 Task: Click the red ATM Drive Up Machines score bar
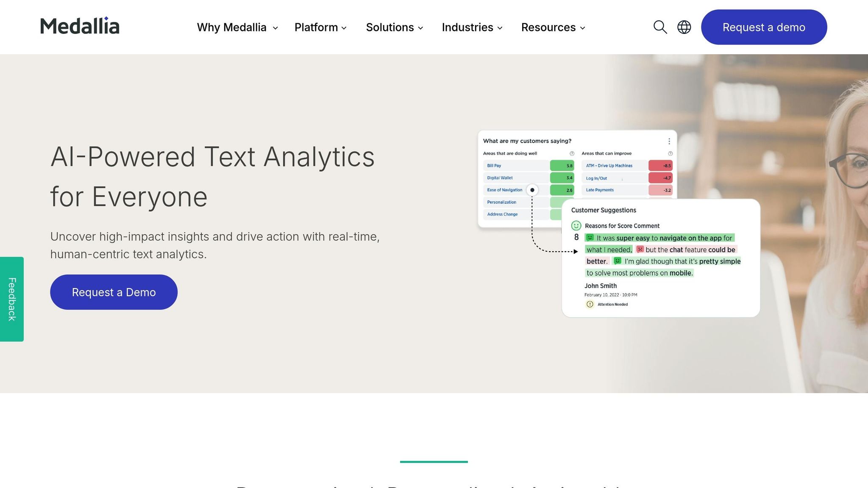coord(660,166)
